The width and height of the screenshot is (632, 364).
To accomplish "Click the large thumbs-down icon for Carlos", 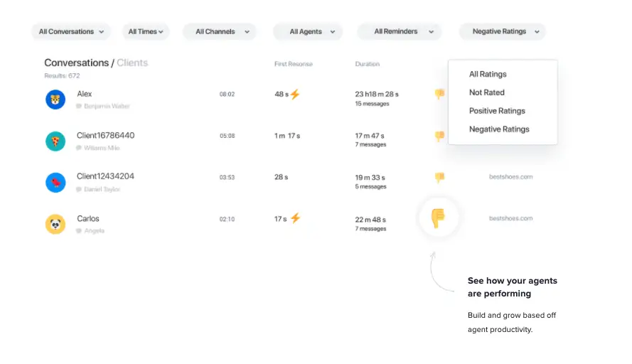I will tap(438, 218).
